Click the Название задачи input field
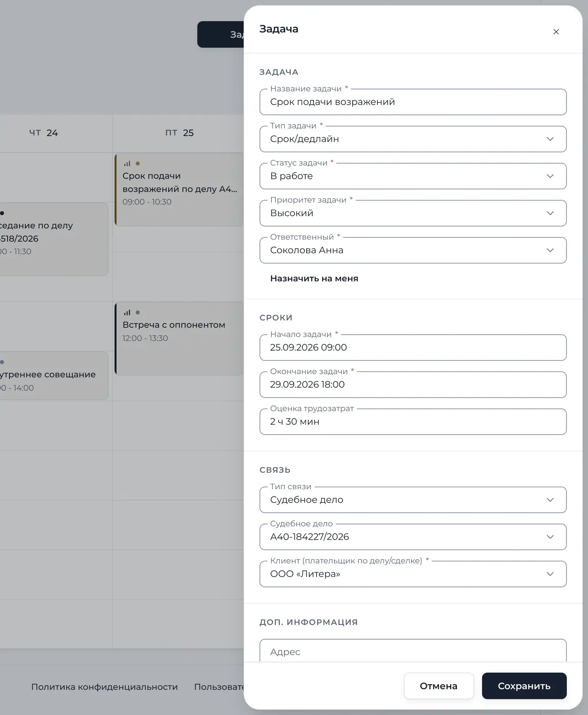 (413, 102)
